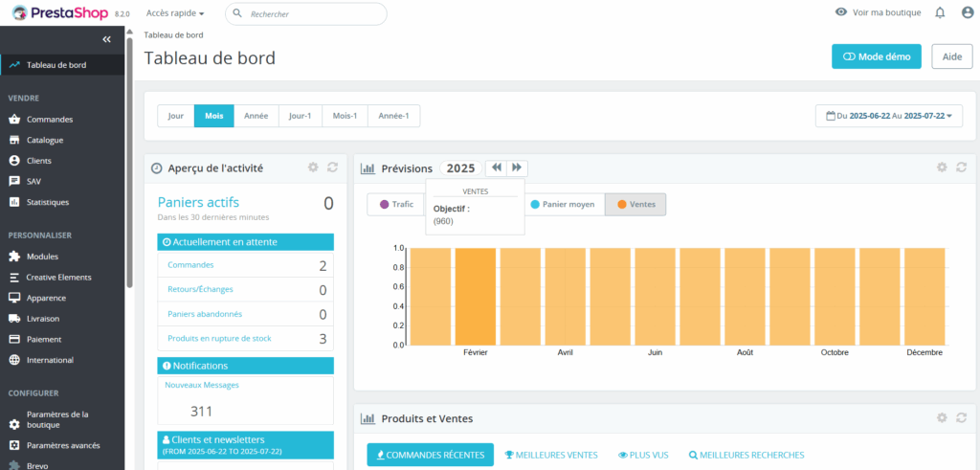This screenshot has height=470, width=980.
Task: Click the Commandes basket icon in sidebar
Action: coord(14,120)
